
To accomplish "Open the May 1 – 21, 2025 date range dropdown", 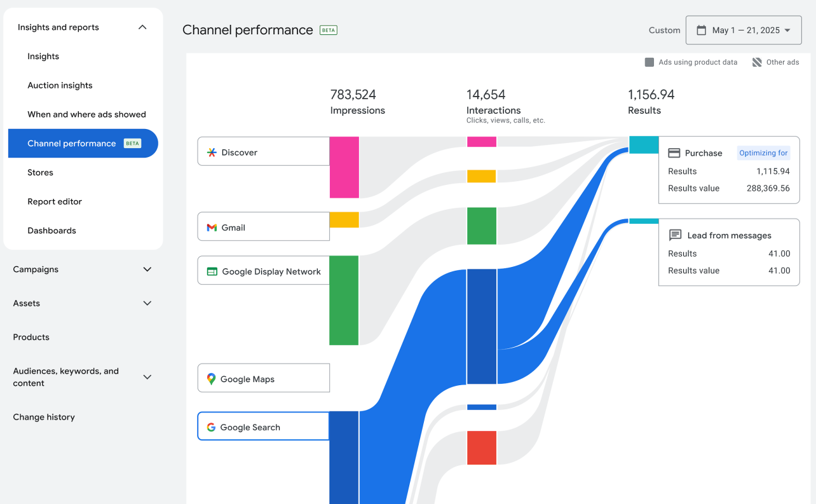I will 744,29.
